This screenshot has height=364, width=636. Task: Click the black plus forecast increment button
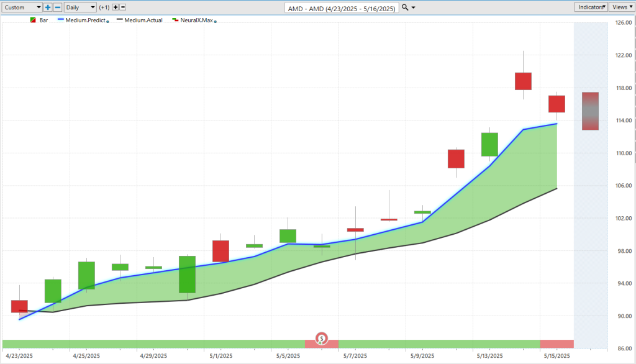115,7
